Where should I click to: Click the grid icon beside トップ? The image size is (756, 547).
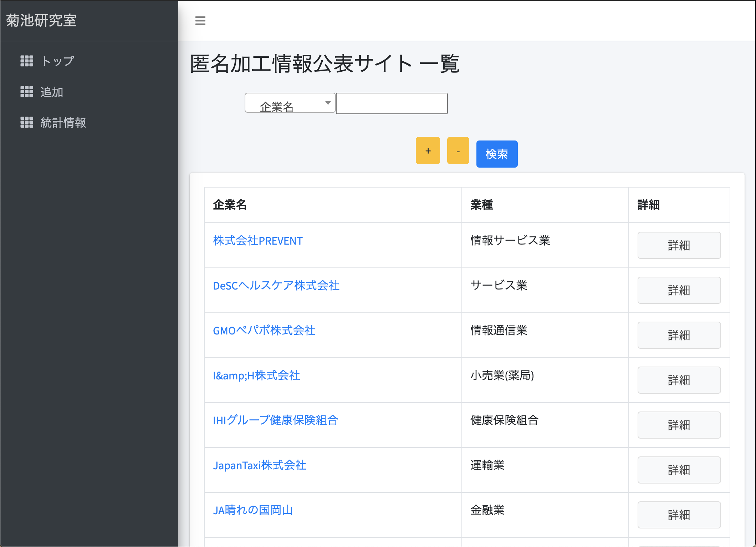click(27, 61)
